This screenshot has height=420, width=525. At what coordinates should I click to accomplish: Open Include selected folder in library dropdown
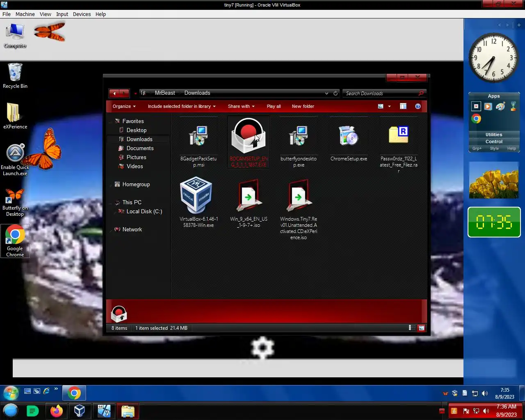pos(182,106)
